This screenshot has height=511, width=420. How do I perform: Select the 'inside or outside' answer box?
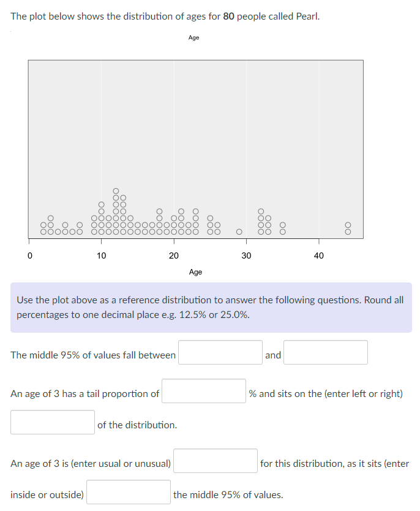pyautogui.click(x=128, y=491)
